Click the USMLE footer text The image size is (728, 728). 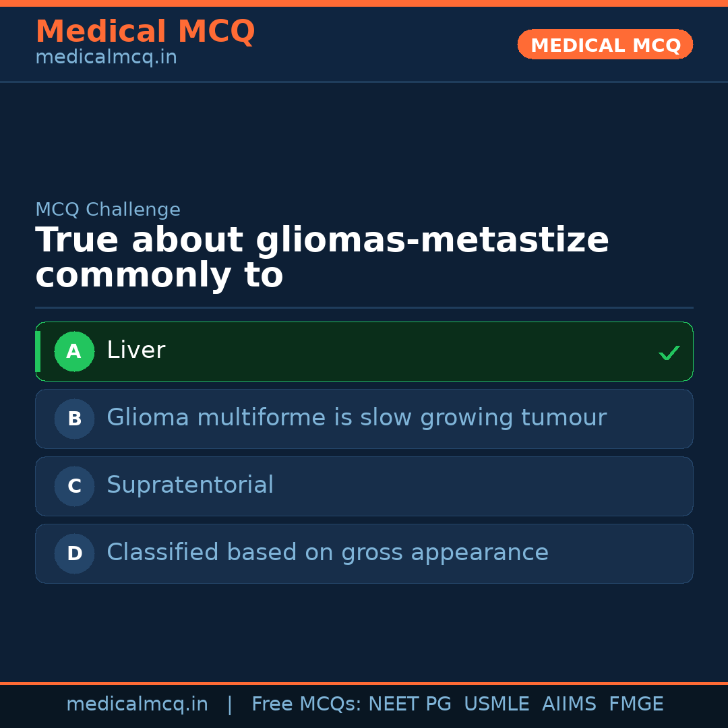pos(496,704)
